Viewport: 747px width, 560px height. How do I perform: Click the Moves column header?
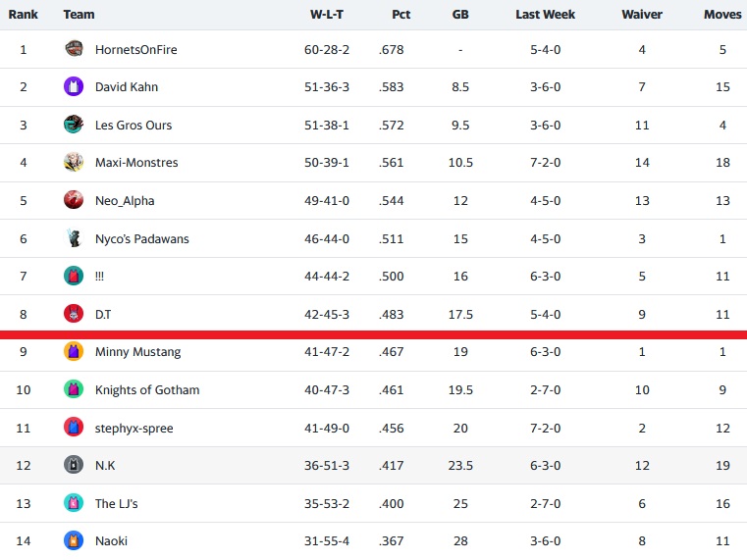tap(722, 15)
